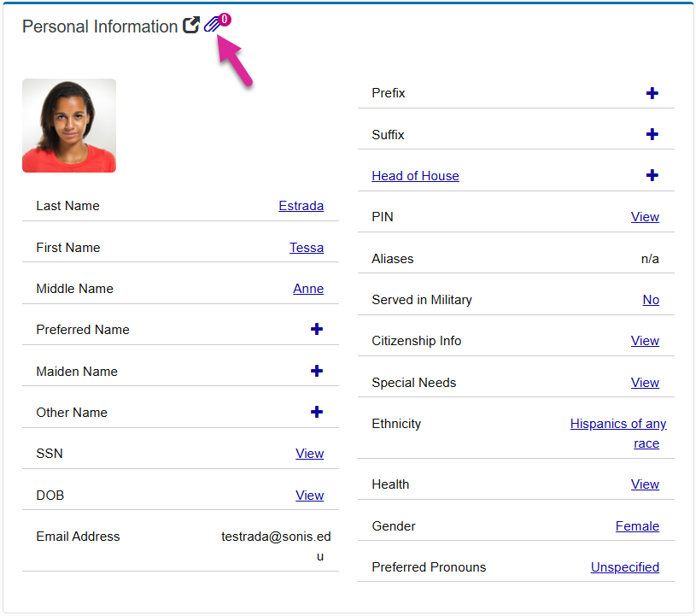Click the paperclip attachments icon
Screen dimensions: 696x616
[x=213, y=25]
